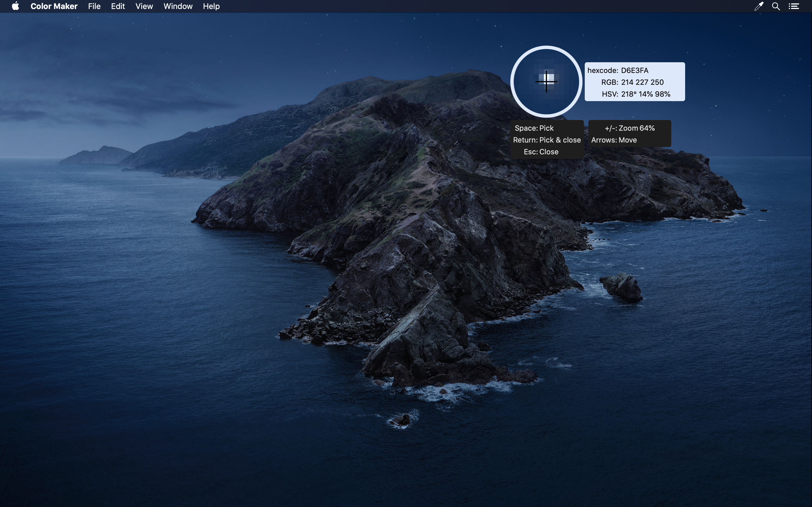This screenshot has height=507, width=812.
Task: Open the View menu
Action: click(144, 6)
